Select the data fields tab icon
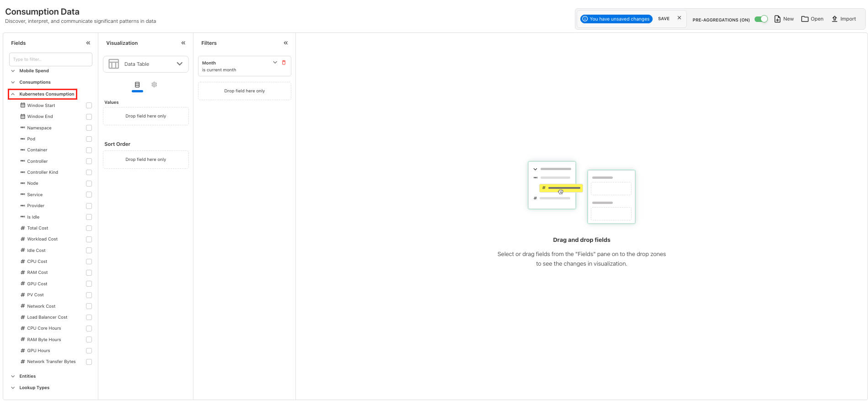Image resolution: width=868 pixels, height=401 pixels. click(137, 85)
